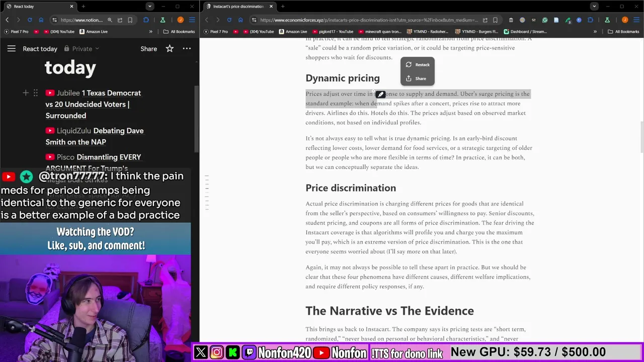Open LiquidZulu Debating Dave Smith link
644x362 pixels.
pos(95,136)
